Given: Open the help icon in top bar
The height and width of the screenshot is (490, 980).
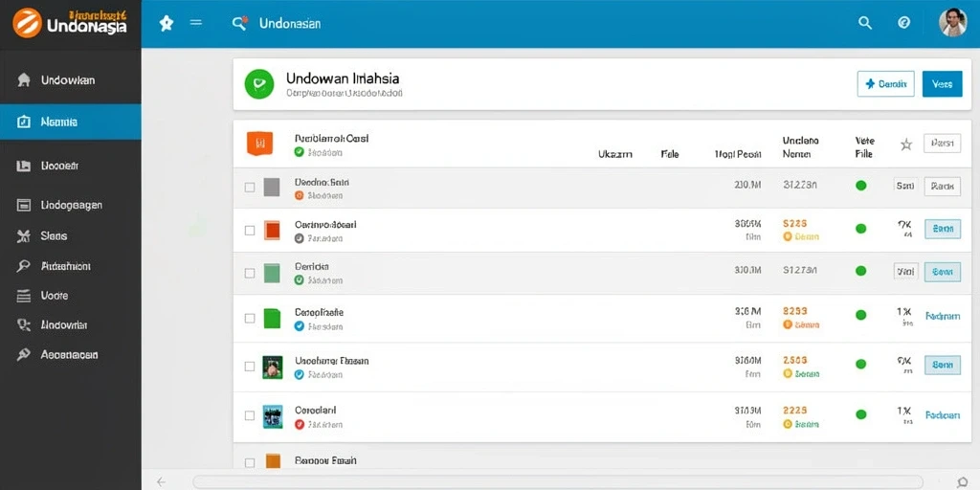Looking at the screenshot, I should (903, 23).
